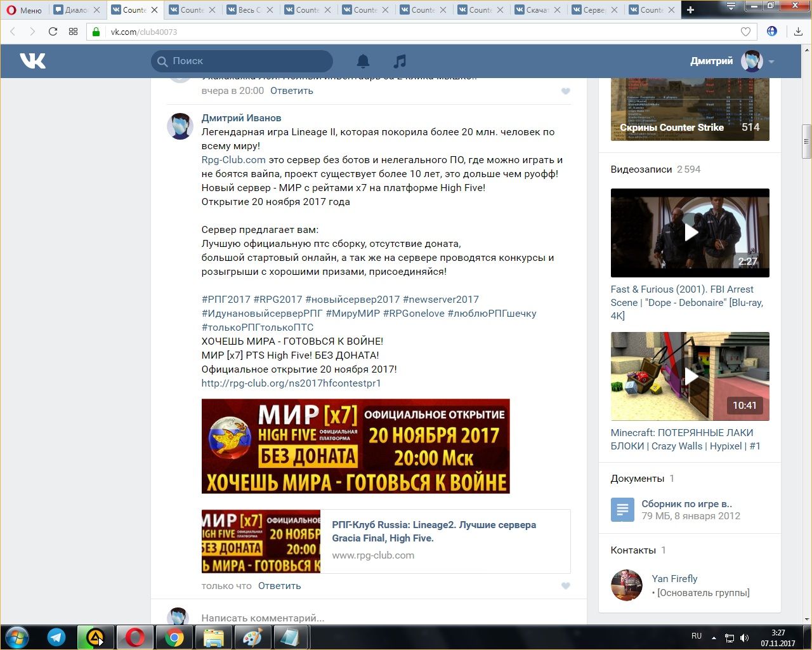The width and height of the screenshot is (812, 650).
Task: Go back with the browser back arrow
Action: (13, 32)
